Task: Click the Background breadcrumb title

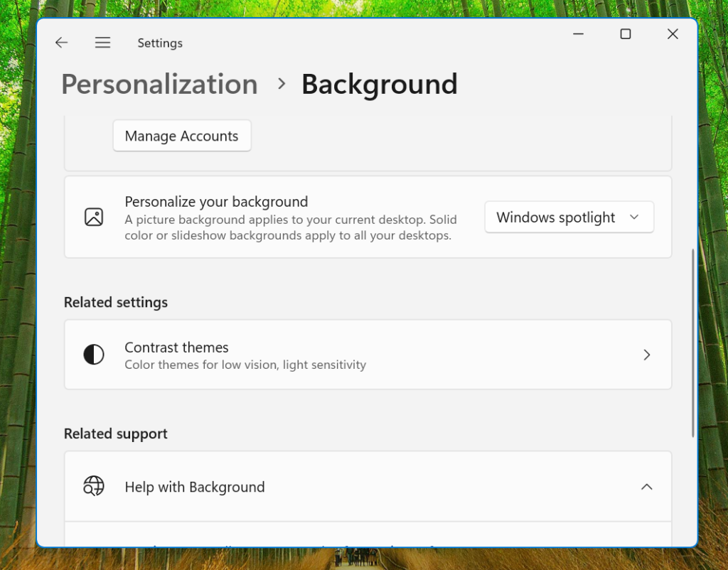Action: pos(380,84)
